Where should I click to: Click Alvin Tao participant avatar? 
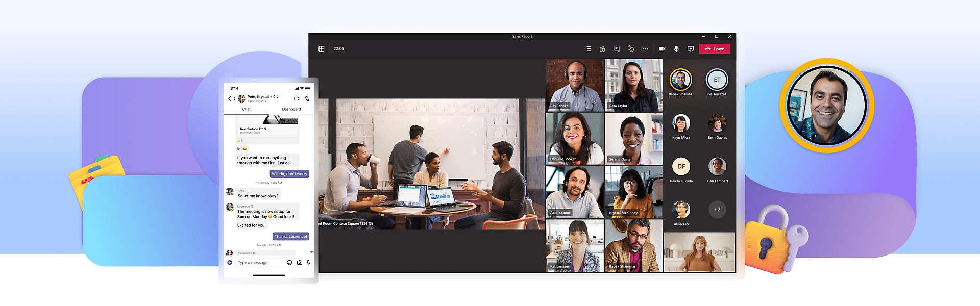[x=681, y=210]
